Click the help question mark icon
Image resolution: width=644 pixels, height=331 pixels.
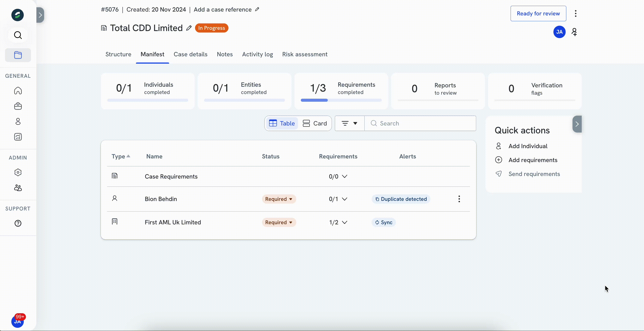[x=18, y=223]
